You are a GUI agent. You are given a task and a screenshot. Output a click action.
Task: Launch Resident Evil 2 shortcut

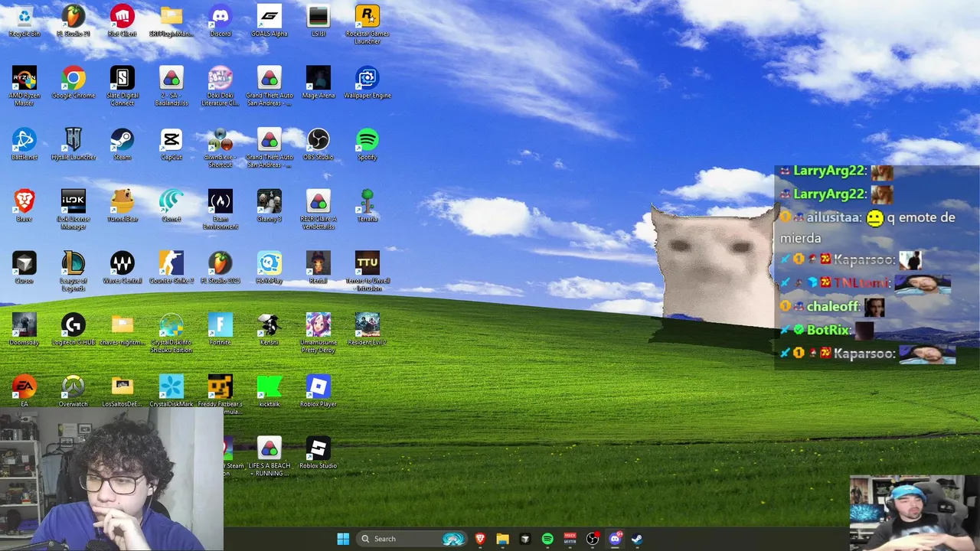(x=367, y=330)
